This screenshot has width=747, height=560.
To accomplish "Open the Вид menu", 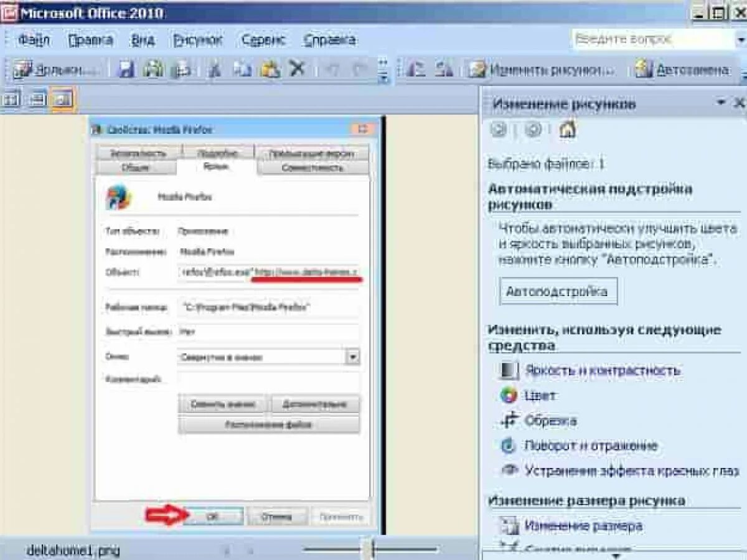I will [143, 40].
